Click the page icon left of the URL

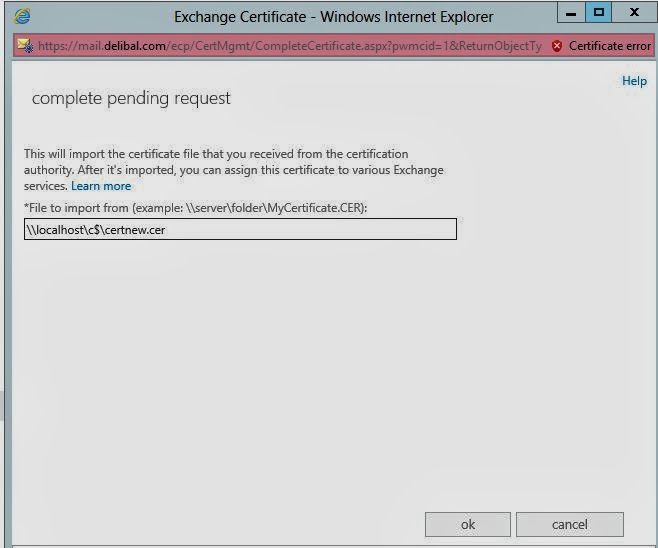(24, 46)
